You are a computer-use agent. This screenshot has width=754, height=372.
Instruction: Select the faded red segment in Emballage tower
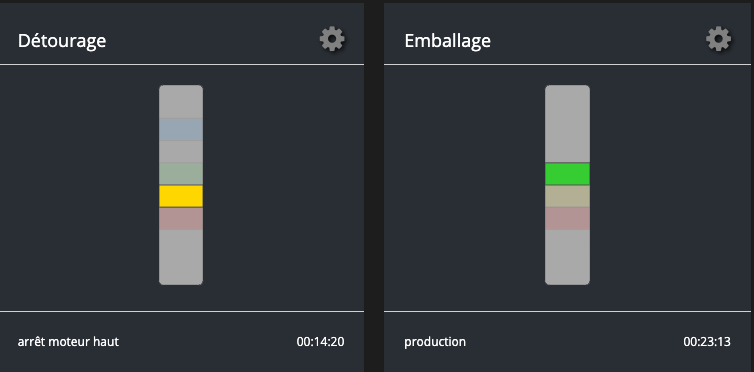[x=567, y=218]
